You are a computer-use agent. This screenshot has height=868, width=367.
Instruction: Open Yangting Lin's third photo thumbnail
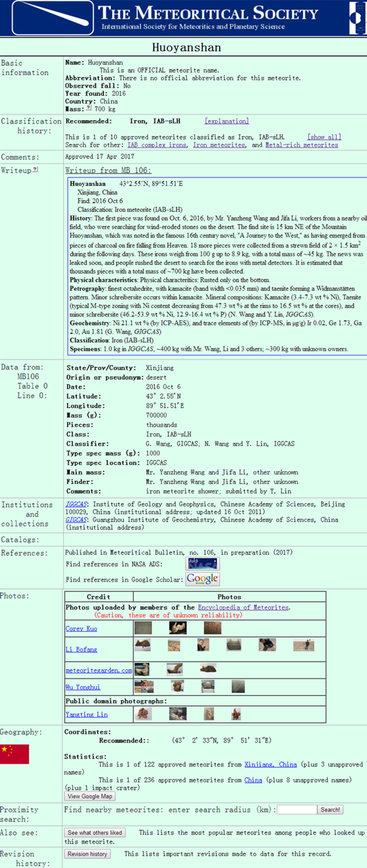(x=209, y=714)
